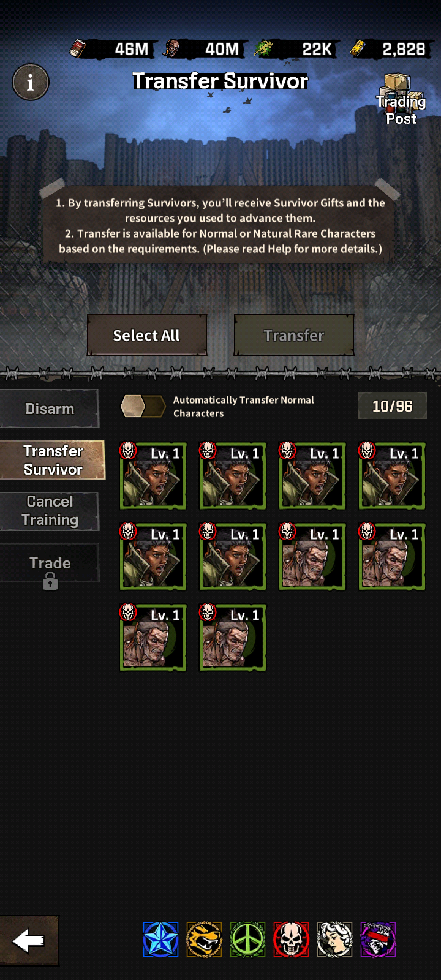Select first gray-haired survivor in second row
This screenshot has width=441, height=980.
(312, 557)
